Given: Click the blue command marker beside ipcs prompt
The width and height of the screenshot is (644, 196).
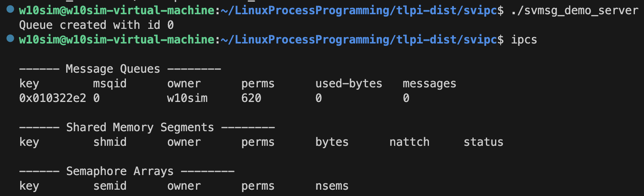Looking at the screenshot, I should tap(11, 38).
